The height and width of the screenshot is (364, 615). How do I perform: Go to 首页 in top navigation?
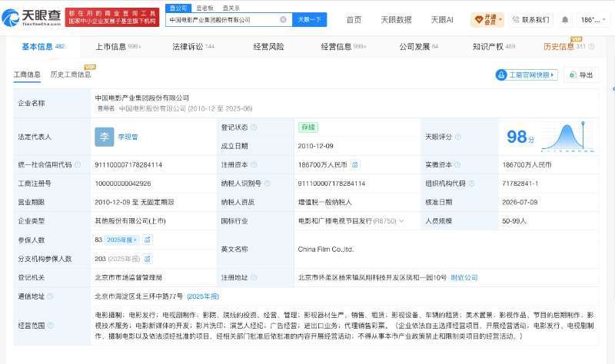[x=354, y=20]
